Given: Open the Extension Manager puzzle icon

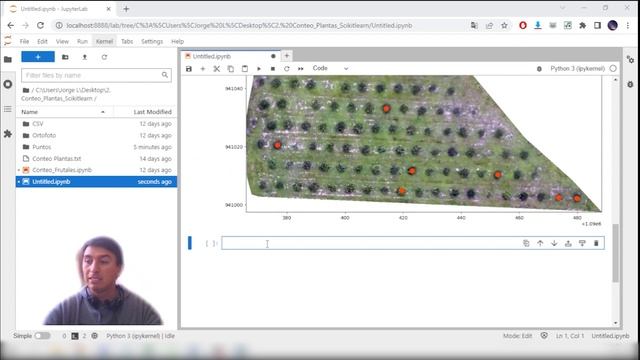Looking at the screenshot, I should (8, 134).
